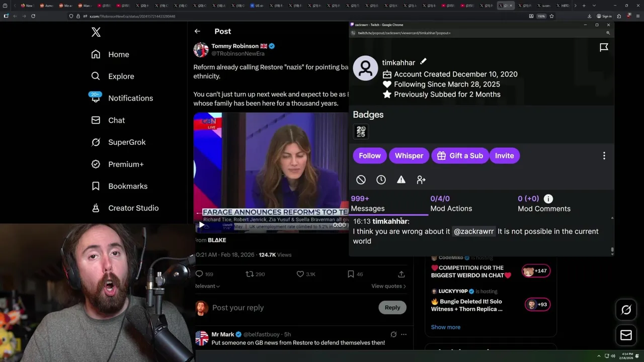Play the GB News video
The width and height of the screenshot is (644, 362).
[x=201, y=225]
